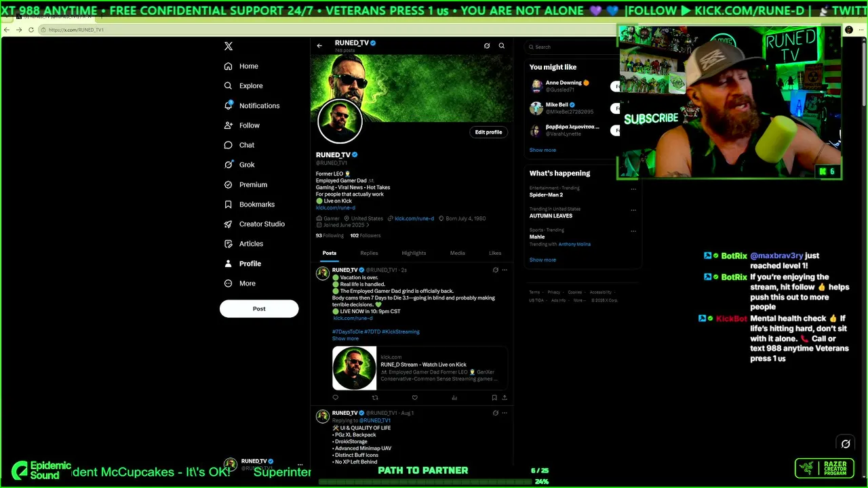868x488 pixels.
Task: Open the 'More' footer links menu
Action: [579, 300]
